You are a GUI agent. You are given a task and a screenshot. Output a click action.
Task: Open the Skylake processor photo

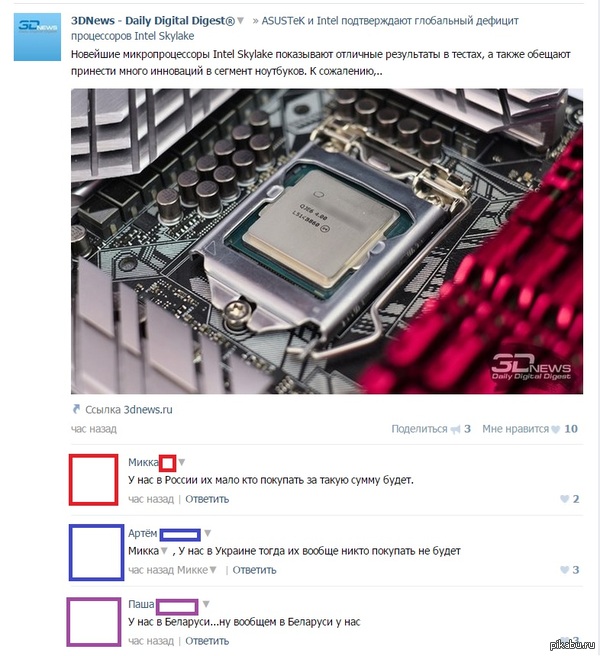pyautogui.click(x=327, y=241)
